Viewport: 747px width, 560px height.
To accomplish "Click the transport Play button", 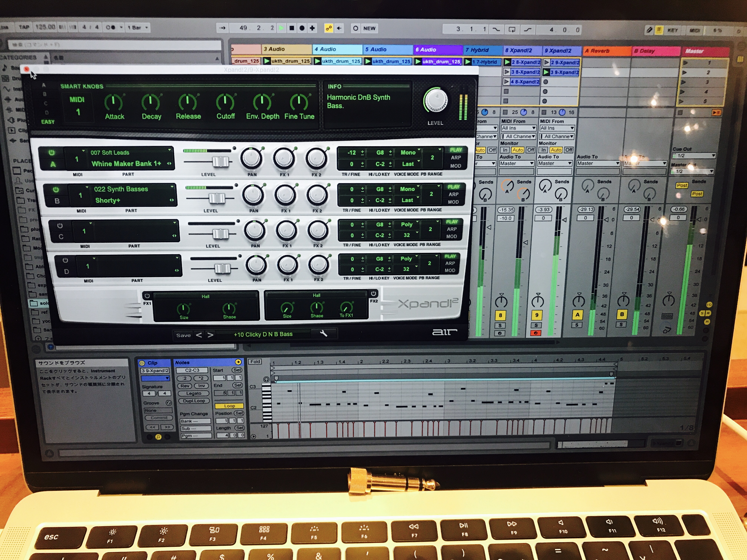I will tap(281, 28).
